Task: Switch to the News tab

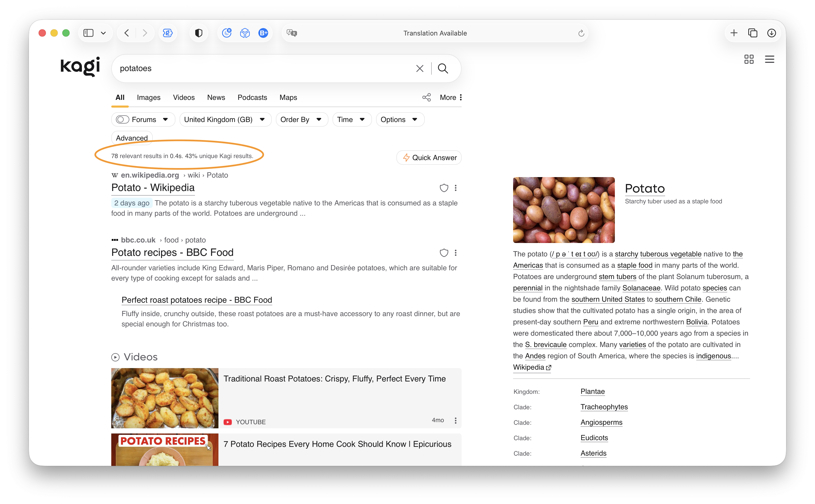Action: [x=216, y=97]
